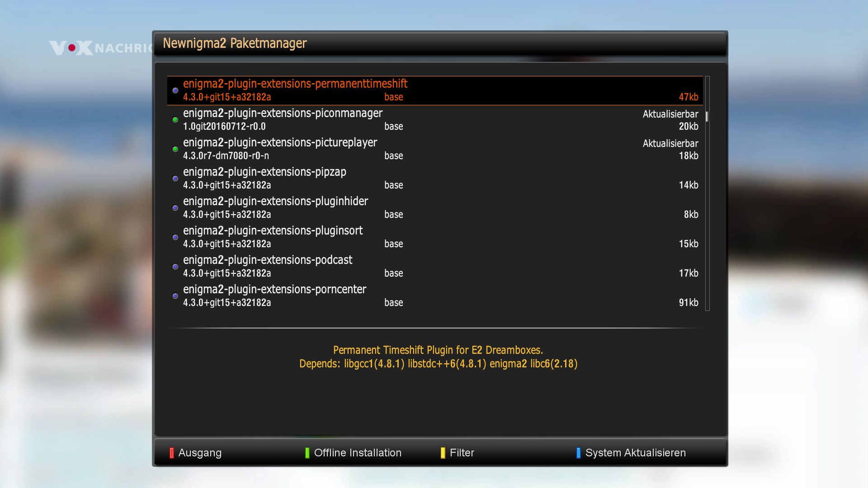Screen dimensions: 868x488
Task: Click green status dot of pictureplayer
Action: pyautogui.click(x=175, y=149)
